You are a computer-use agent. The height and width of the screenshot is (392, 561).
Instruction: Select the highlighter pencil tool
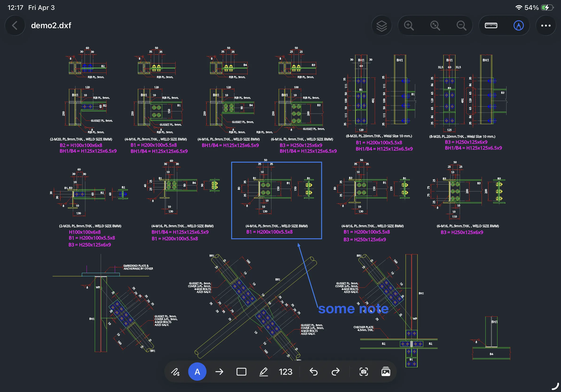263,372
